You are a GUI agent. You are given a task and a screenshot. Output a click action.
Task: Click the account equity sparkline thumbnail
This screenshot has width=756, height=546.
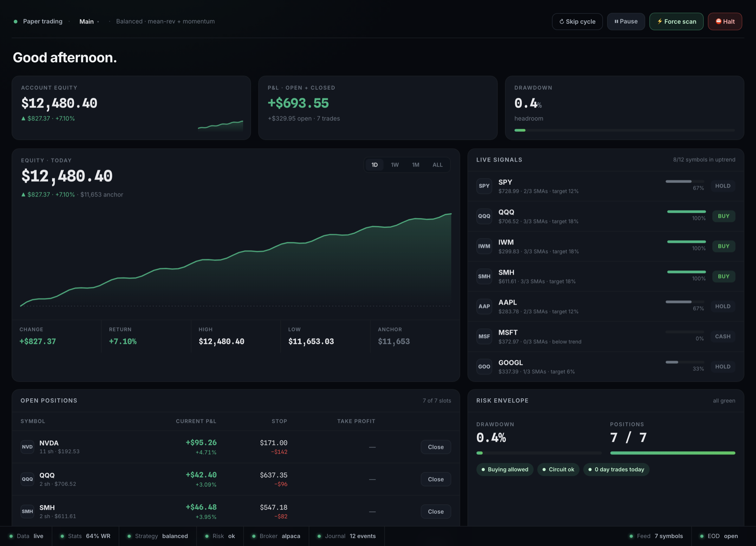pos(220,125)
